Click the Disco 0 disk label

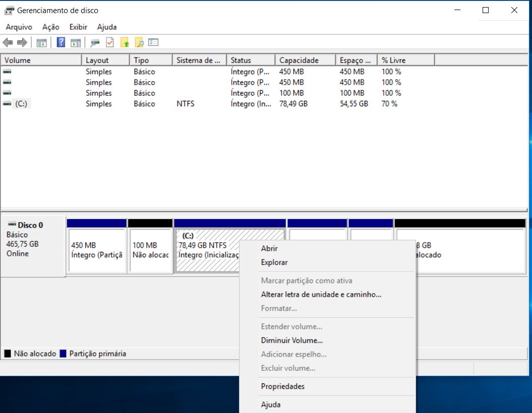point(30,225)
